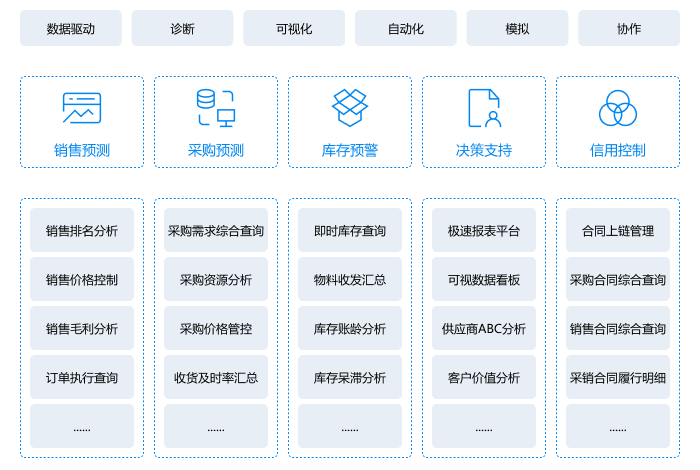Select the 协作 tag
700x470 pixels.
(629, 28)
